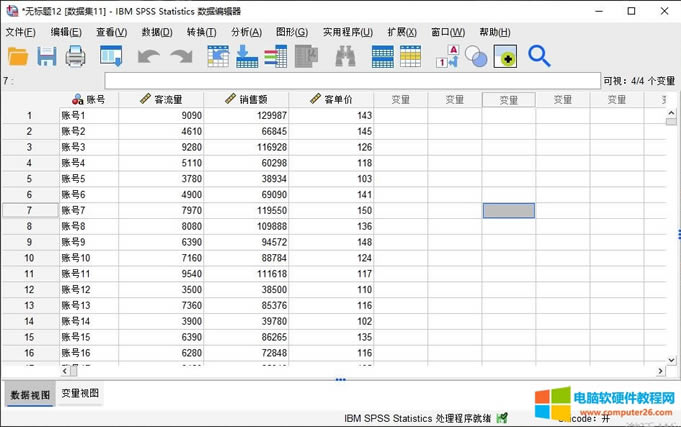Click the binoculars Find icon

[x=345, y=57]
